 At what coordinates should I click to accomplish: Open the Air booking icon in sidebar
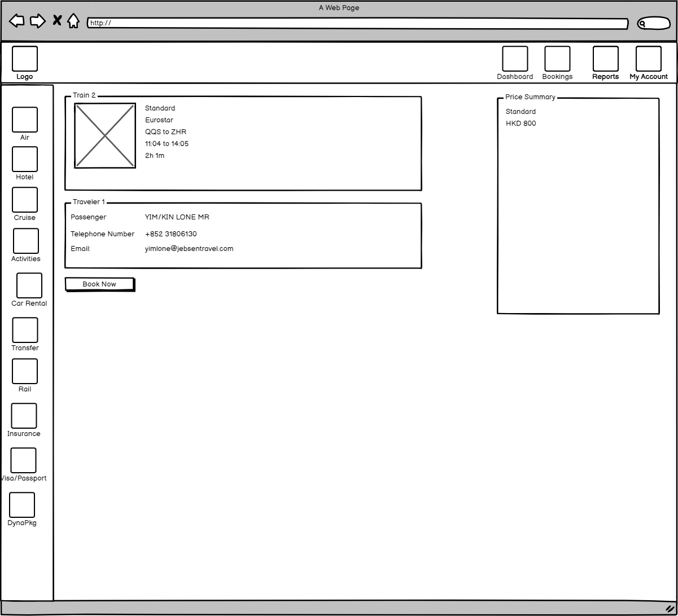coord(25,120)
